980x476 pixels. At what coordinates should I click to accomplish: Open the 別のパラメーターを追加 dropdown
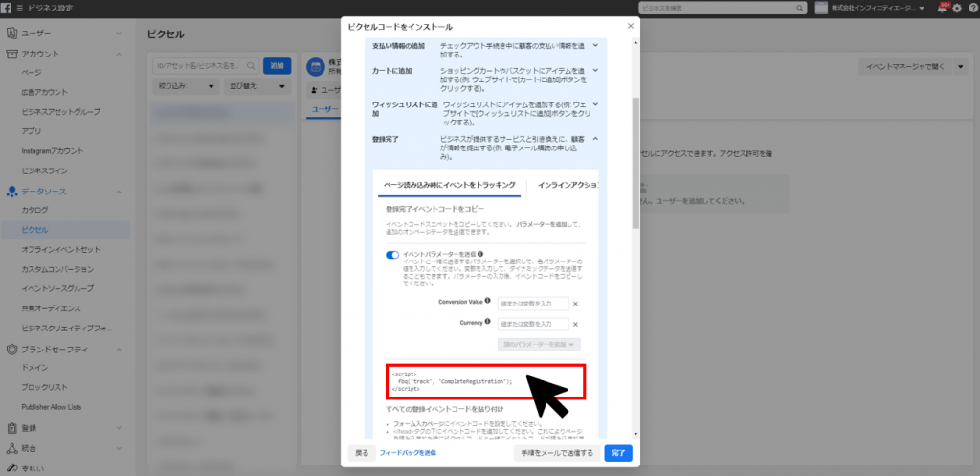[x=539, y=345]
